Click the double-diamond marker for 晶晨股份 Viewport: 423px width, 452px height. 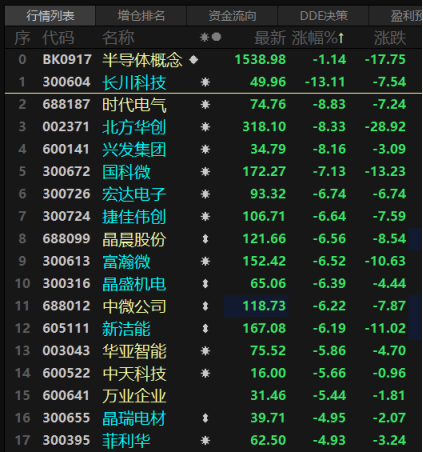[205, 239]
